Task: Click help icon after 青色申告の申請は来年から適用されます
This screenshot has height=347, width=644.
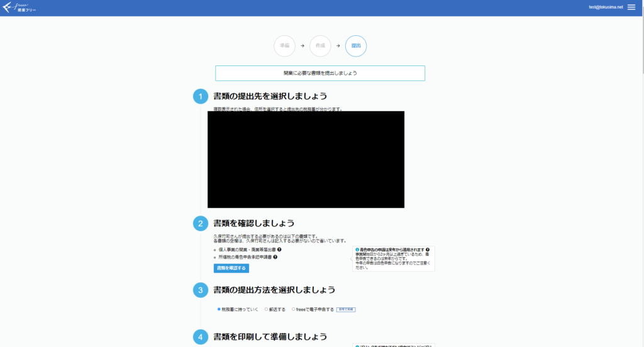Action: [428, 250]
